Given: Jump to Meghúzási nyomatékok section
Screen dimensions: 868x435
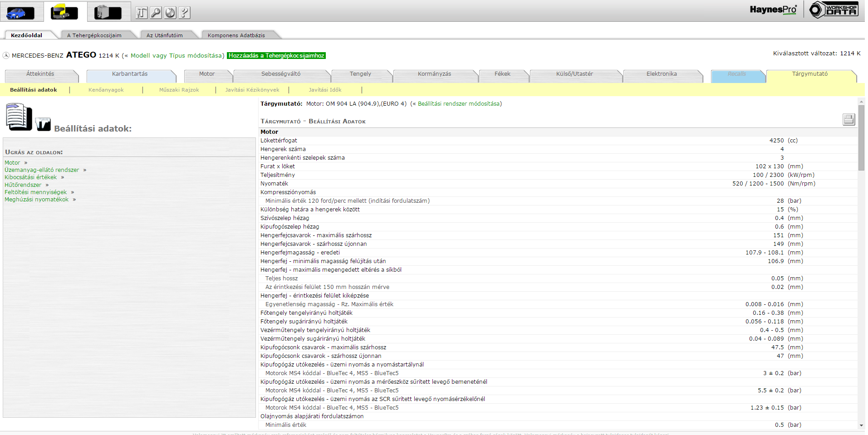Looking at the screenshot, I should [36, 200].
